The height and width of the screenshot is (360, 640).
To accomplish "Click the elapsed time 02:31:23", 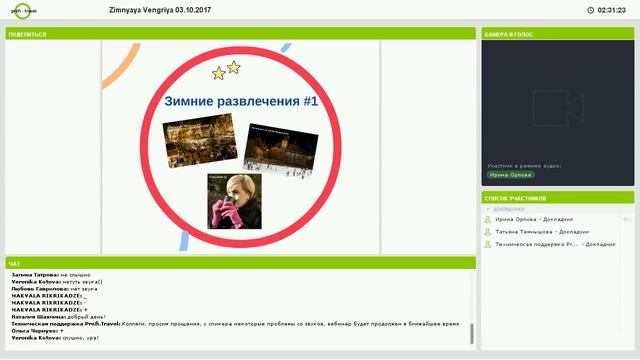I will (611, 10).
